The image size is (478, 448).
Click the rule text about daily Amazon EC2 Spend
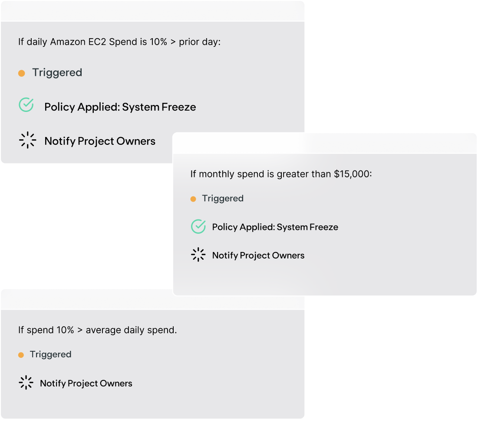point(119,42)
